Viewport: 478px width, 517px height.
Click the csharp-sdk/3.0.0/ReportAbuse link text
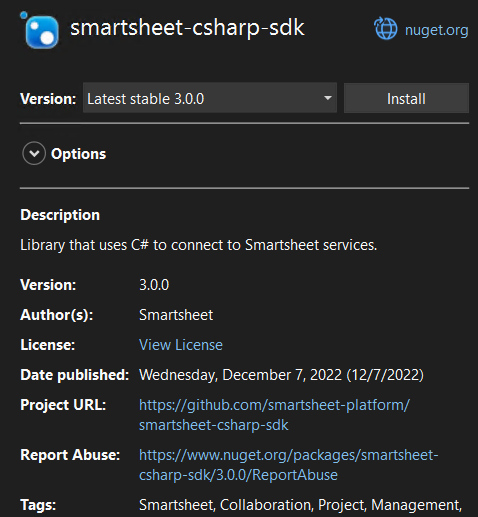pos(238,475)
